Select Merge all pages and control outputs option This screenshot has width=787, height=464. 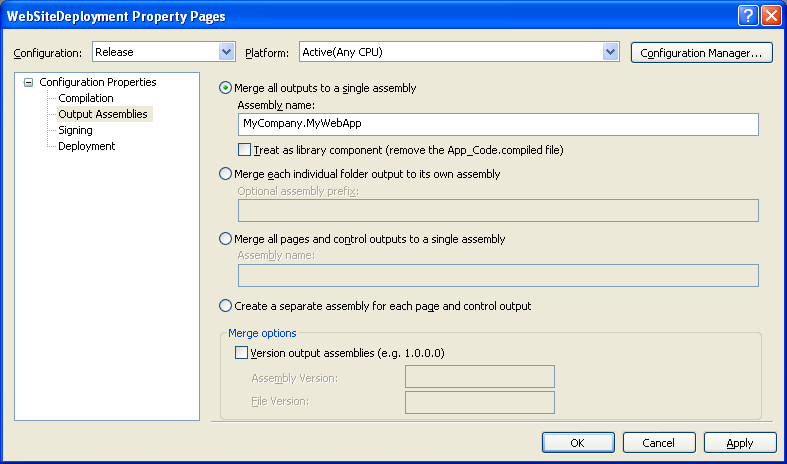pyautogui.click(x=226, y=239)
